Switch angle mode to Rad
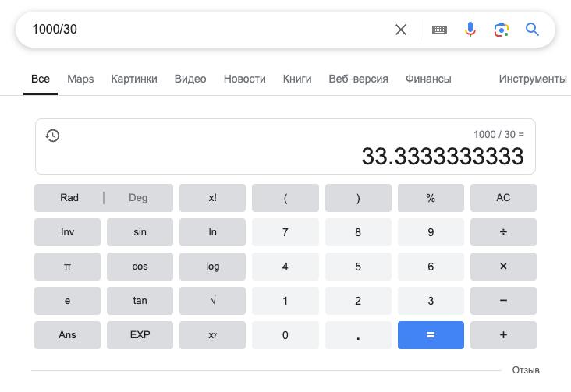This screenshot has height=392, width=571. click(x=69, y=198)
